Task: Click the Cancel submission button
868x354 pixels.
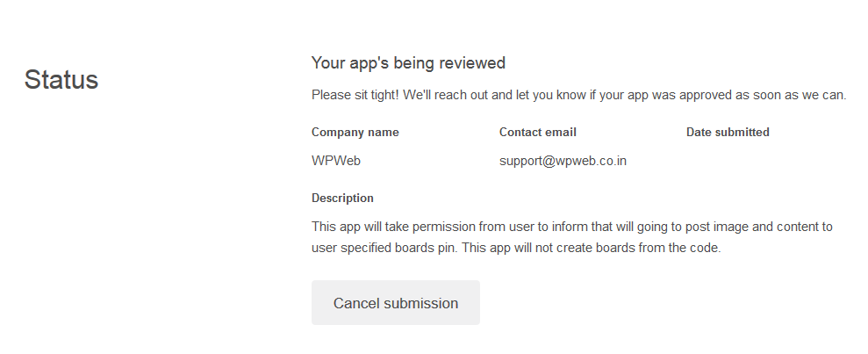Action: [x=395, y=303]
